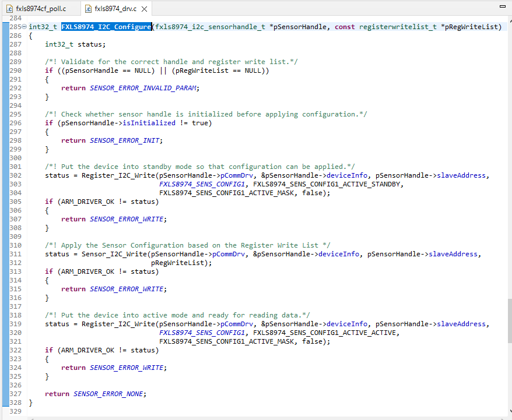512x420 pixels.
Task: Click line number 302 in the gutter
Action: coord(15,175)
